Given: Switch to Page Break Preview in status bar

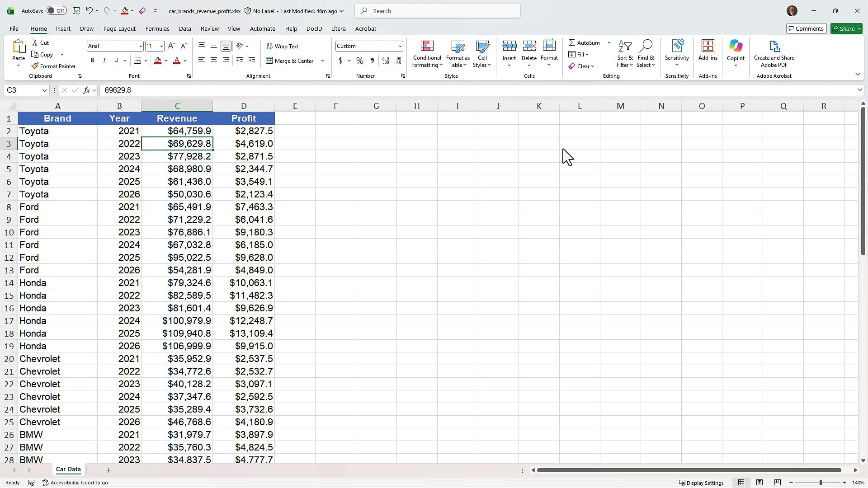Looking at the screenshot, I should click(778, 483).
